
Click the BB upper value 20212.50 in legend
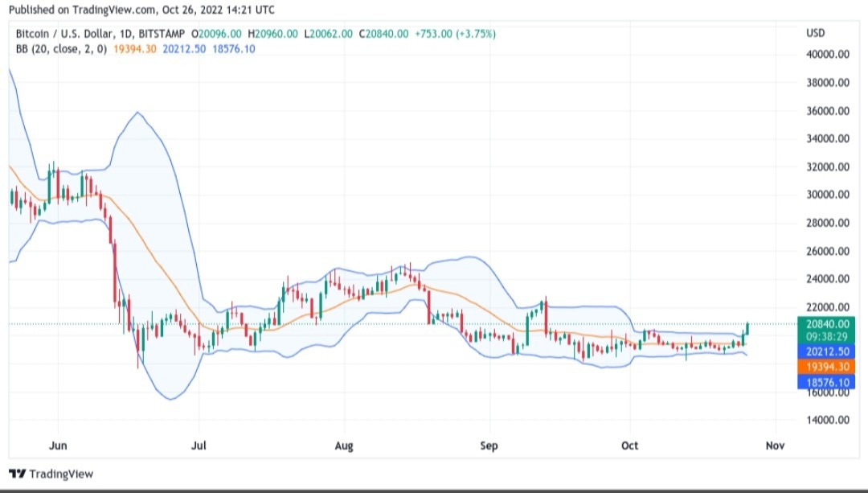184,49
